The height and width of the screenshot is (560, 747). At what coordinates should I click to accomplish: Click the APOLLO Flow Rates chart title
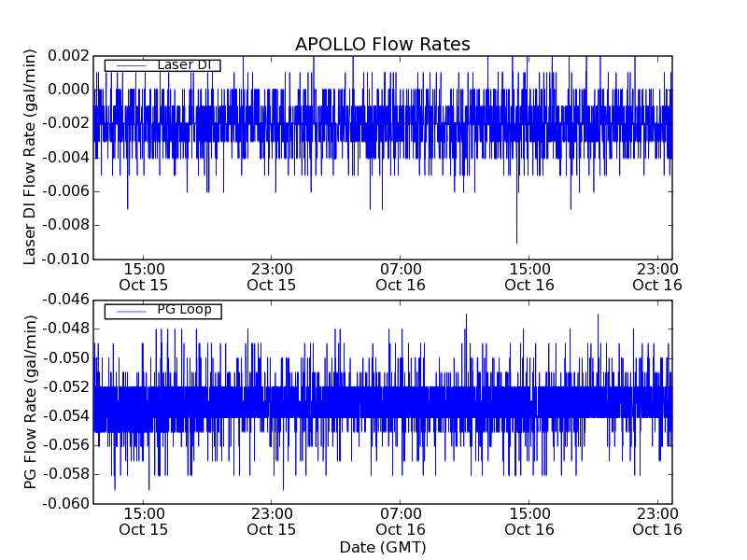[382, 44]
